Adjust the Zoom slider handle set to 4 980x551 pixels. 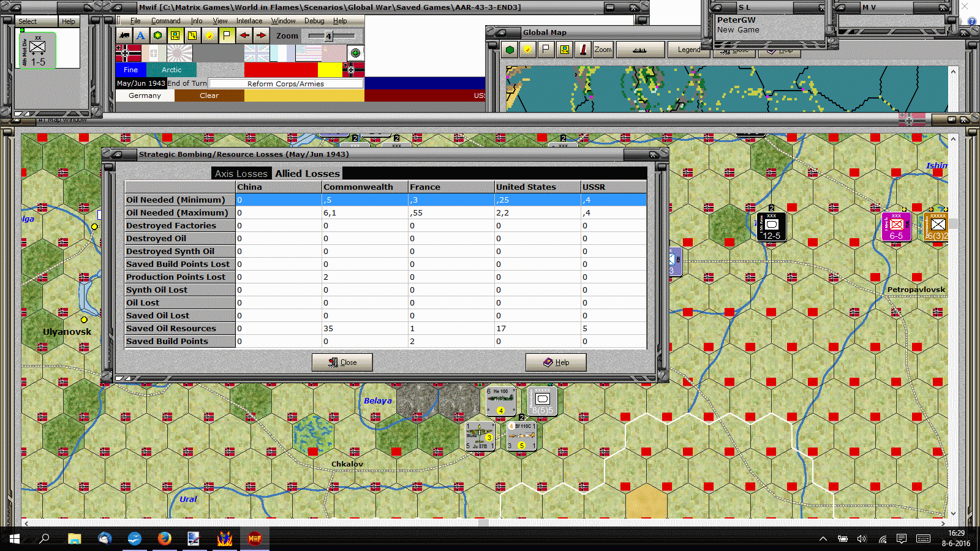pos(328,36)
